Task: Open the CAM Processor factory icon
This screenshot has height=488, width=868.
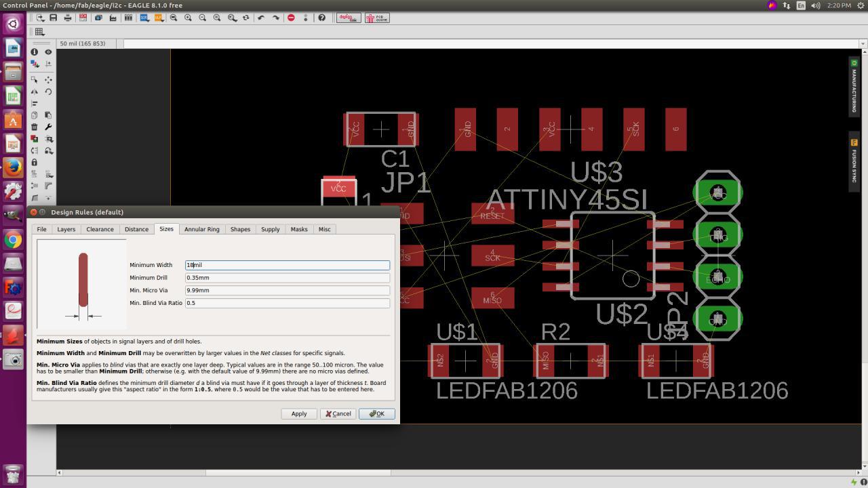Action: point(113,18)
